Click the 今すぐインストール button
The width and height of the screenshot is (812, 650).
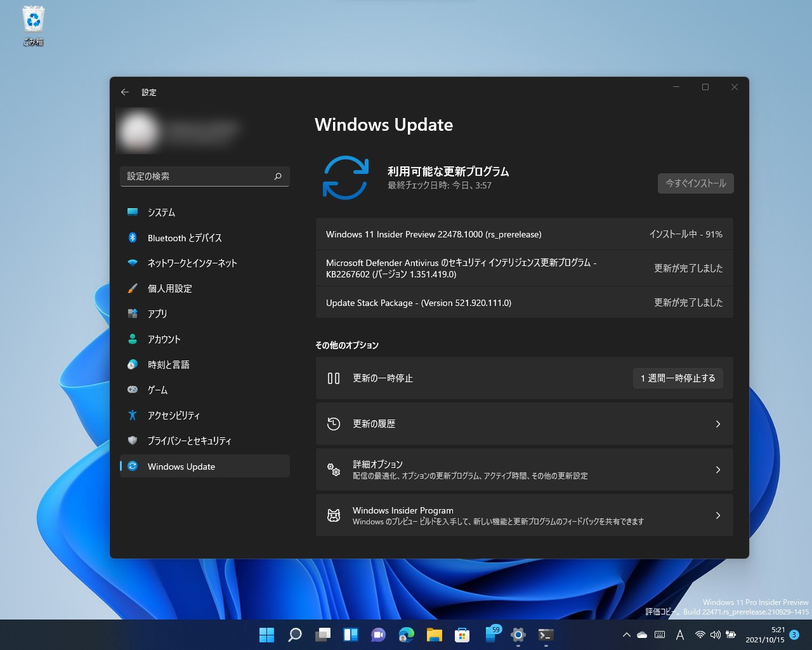coord(695,183)
